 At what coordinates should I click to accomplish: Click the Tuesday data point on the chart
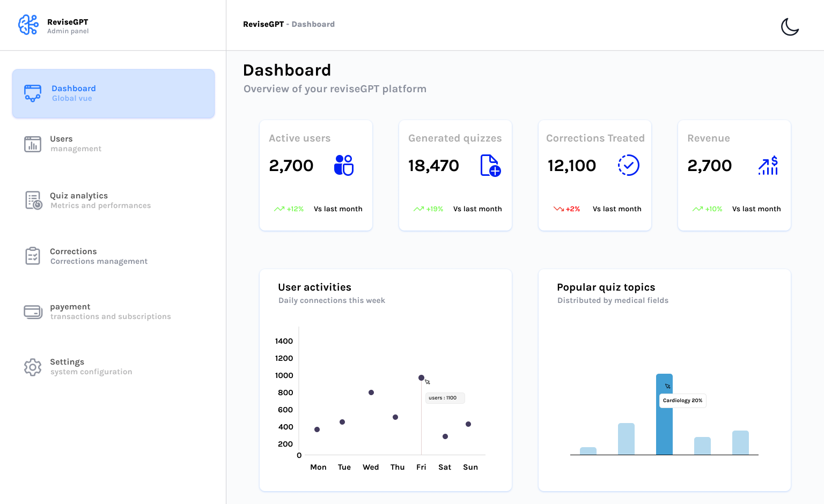(x=342, y=422)
